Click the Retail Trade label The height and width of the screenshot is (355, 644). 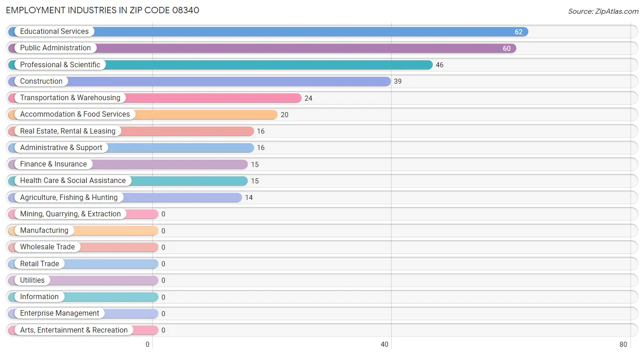[39, 264]
